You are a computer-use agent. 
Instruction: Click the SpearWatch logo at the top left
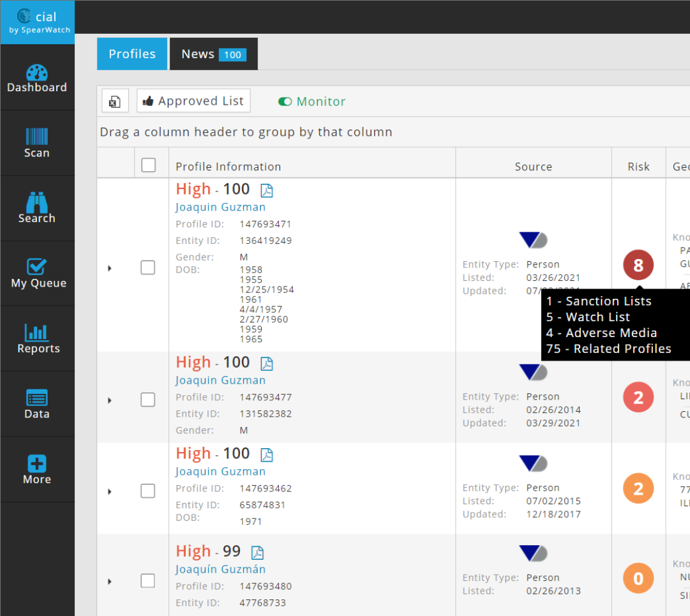click(x=38, y=22)
